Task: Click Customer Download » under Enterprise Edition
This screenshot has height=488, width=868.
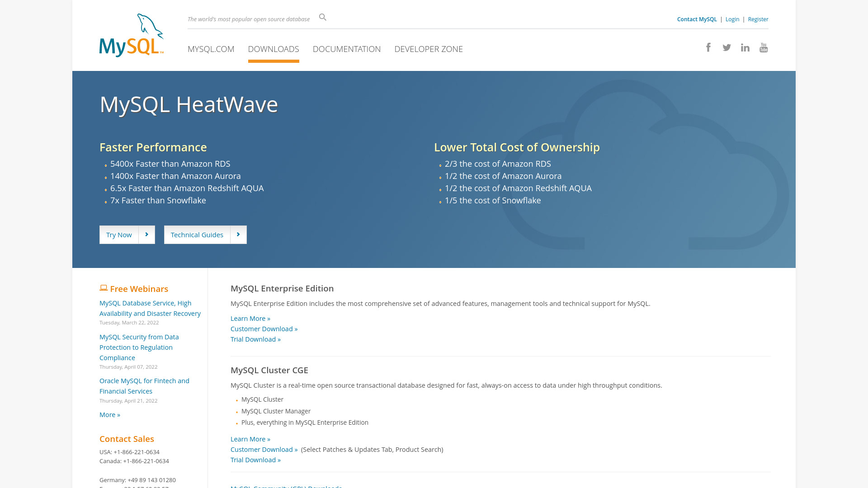Action: (264, 328)
